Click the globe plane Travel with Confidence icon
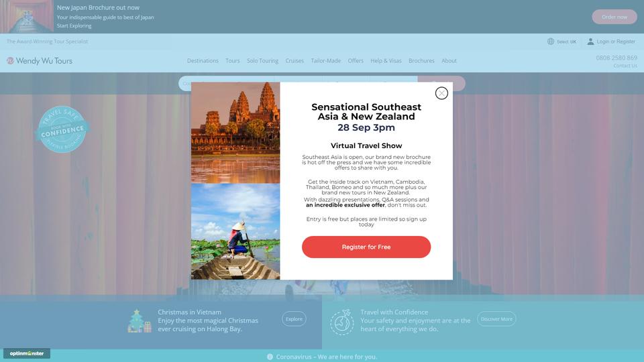This screenshot has width=644, height=362. point(341,322)
